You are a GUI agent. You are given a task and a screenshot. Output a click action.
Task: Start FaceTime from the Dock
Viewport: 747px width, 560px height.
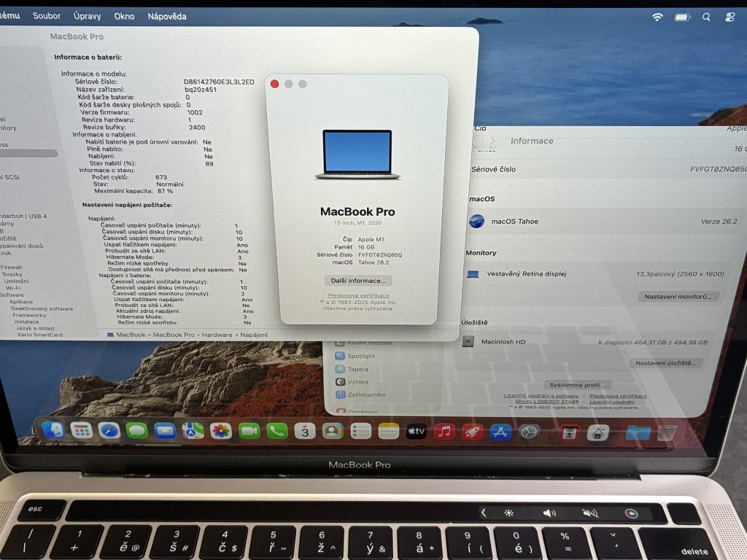[249, 431]
